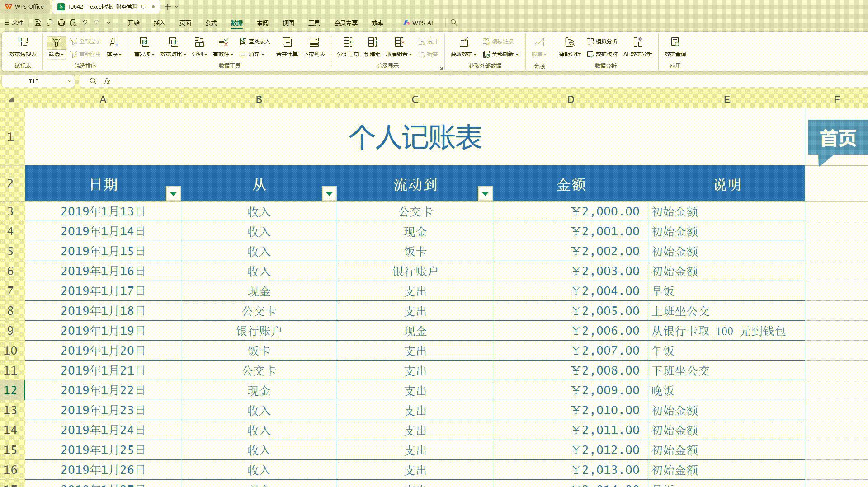
Task: Toggle the 筛选 filter funnel icon
Action: click(x=56, y=42)
